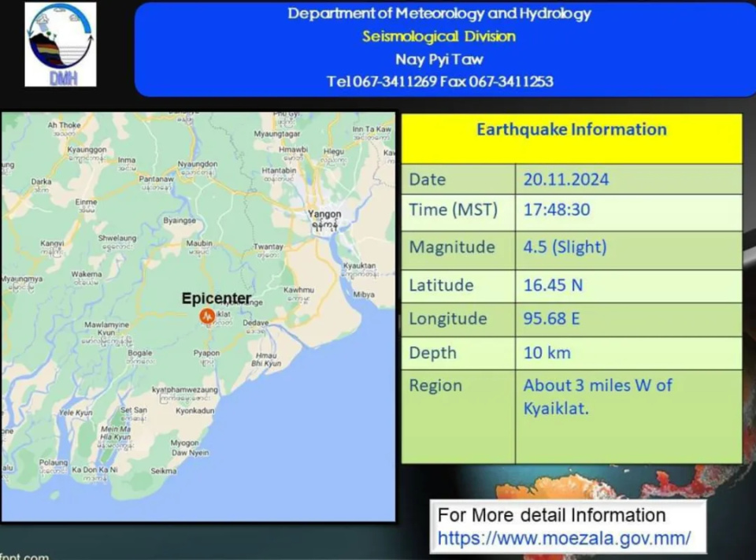Select Byaingse label on map
This screenshot has height=560, width=756.
180,221
